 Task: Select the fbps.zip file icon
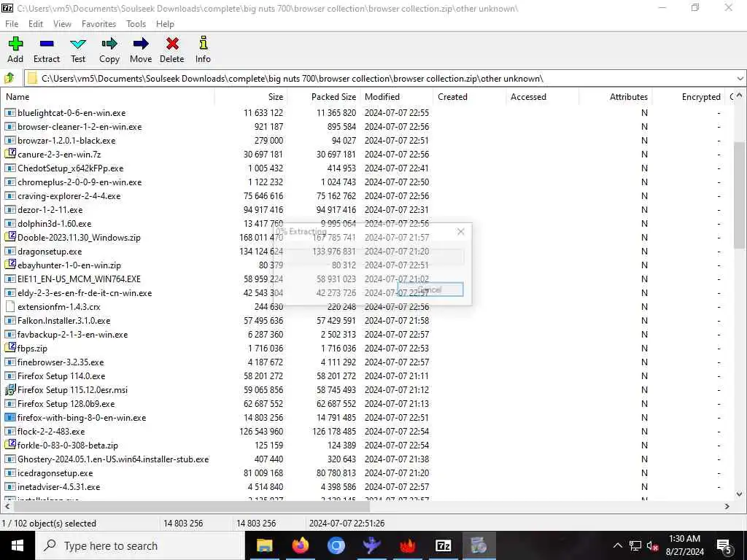click(x=10, y=348)
